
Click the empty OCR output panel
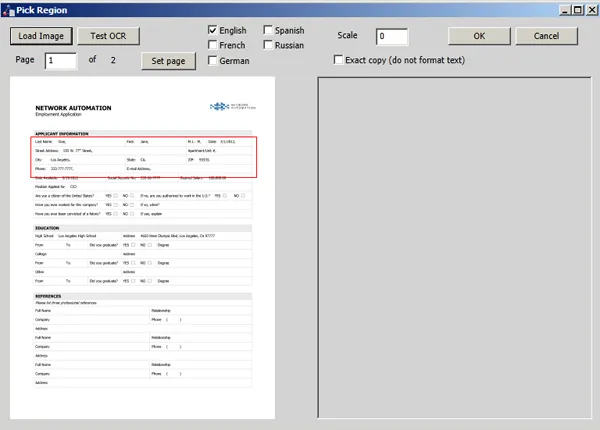click(455, 250)
